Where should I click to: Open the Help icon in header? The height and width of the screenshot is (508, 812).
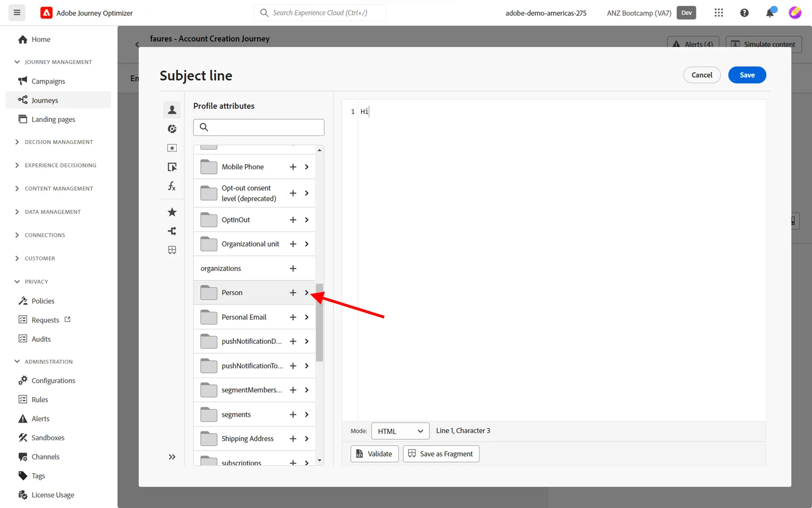click(744, 13)
